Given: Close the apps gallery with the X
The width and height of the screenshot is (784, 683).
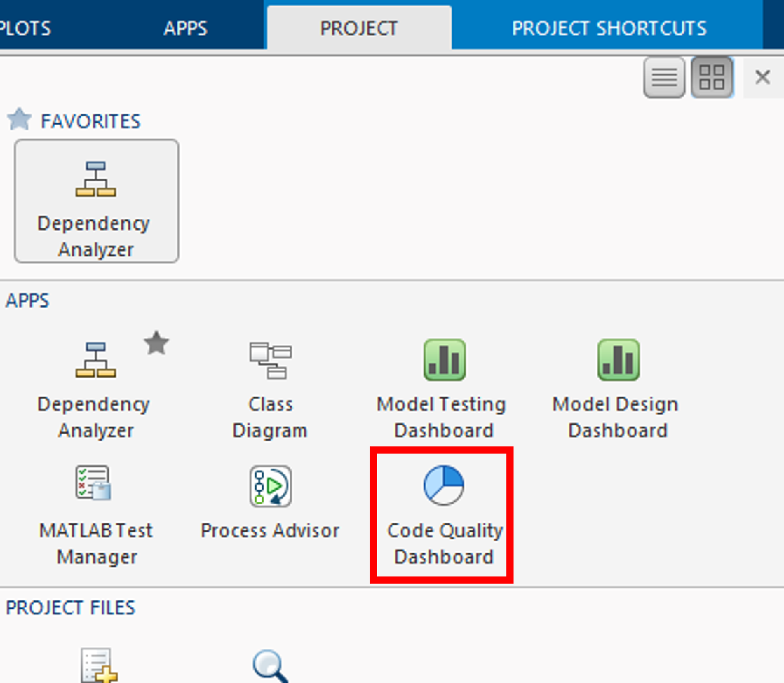Looking at the screenshot, I should pos(762,78).
